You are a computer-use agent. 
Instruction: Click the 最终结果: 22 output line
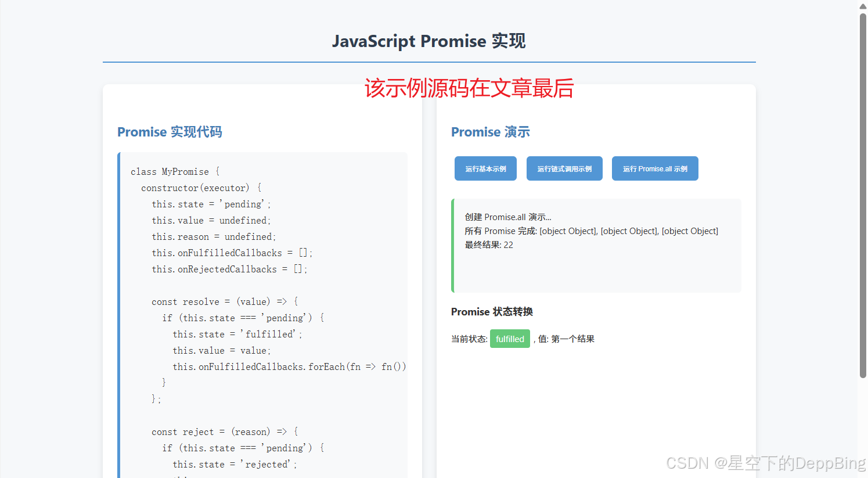[489, 245]
